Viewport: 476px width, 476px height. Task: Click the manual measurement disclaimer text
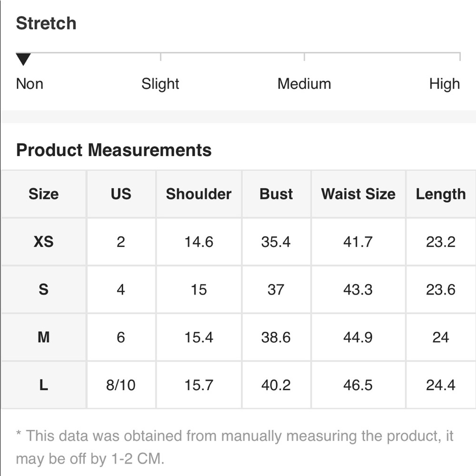(x=235, y=447)
